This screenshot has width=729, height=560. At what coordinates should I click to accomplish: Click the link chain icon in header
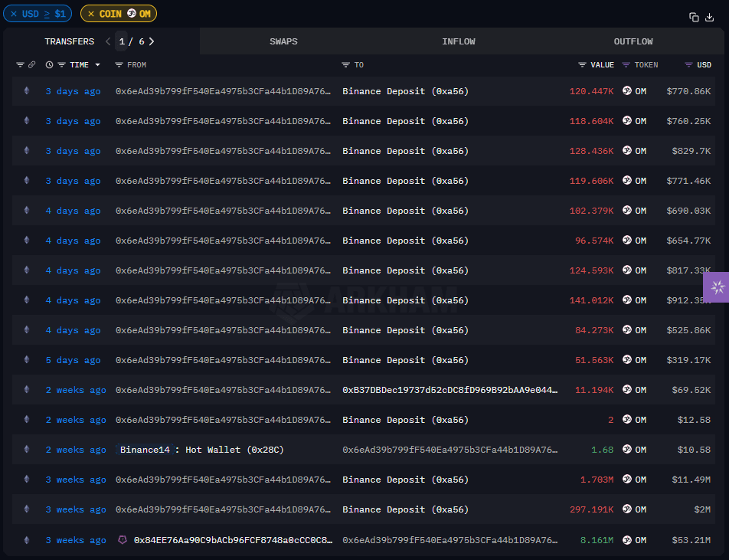click(x=31, y=64)
